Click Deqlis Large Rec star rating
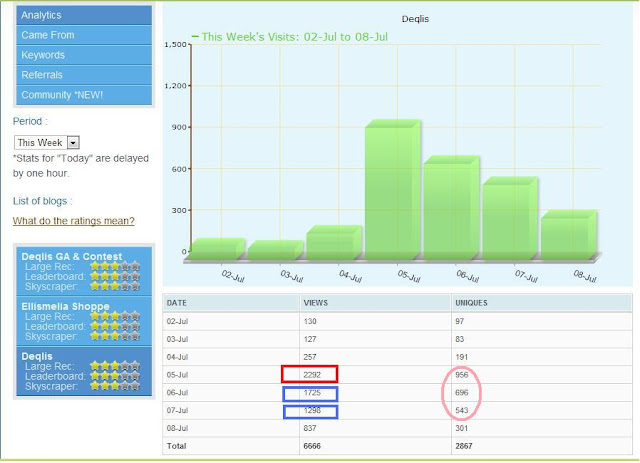The image size is (640, 463). coord(115,366)
